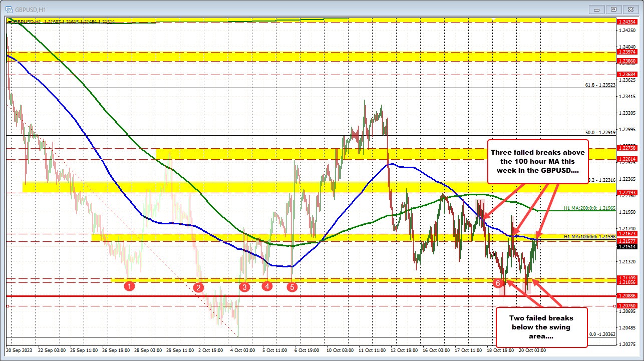Screen dimensions: 644x361
Task: Select marker circle 4 at the 5 Oct low
Action: [x=268, y=286]
